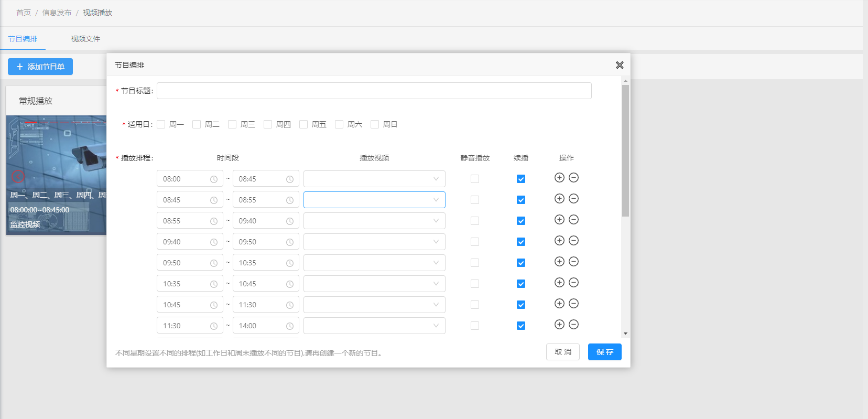Add a row after the 10:35 schedule
This screenshot has width=868, height=419.
(559, 283)
